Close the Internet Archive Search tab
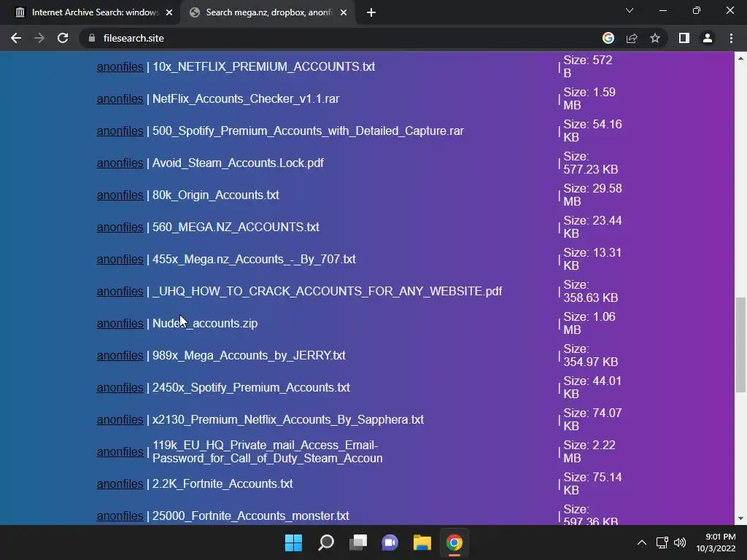 tap(169, 12)
